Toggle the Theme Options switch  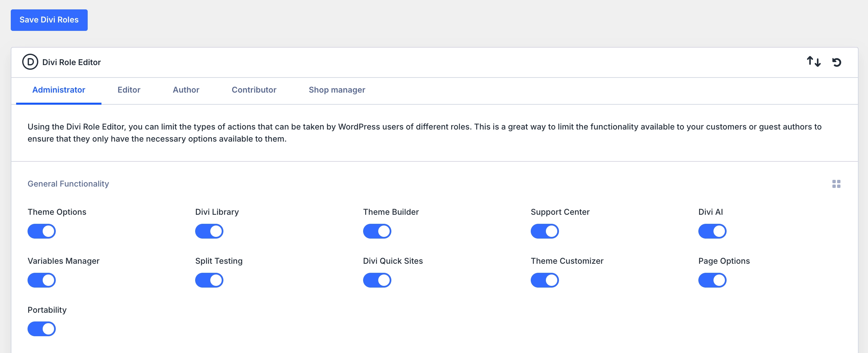tap(41, 231)
